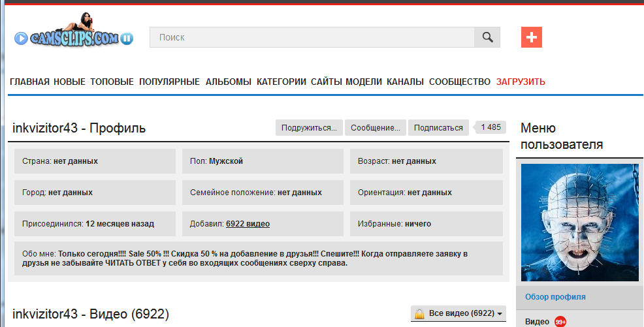644x327 pixels.
Task: Open the Сообщение... dialog button
Action: click(x=376, y=128)
